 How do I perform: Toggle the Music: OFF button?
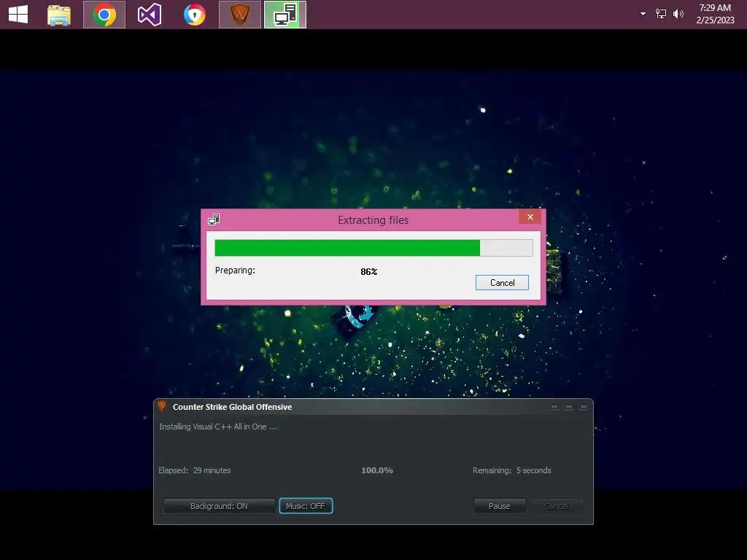click(306, 506)
